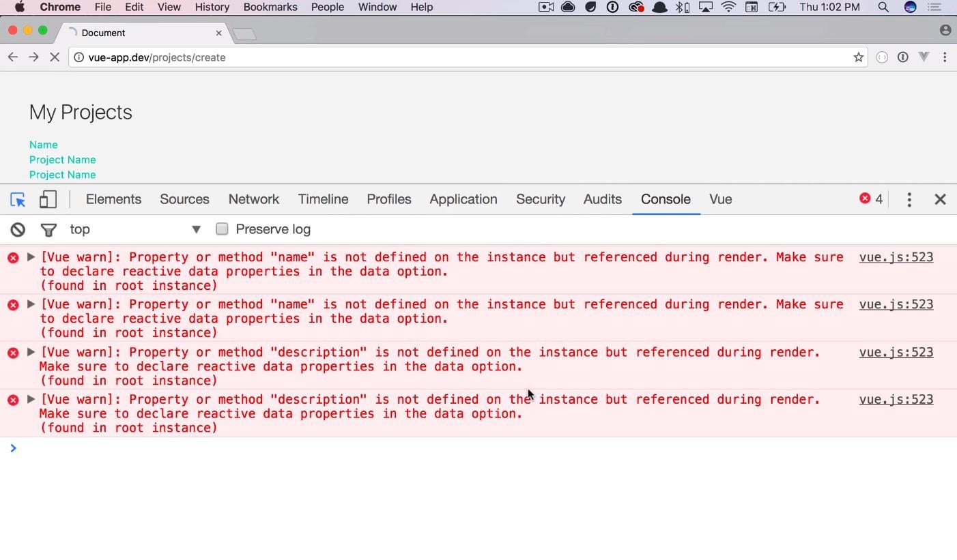Click the Bluetooth menu bar icon
This screenshot has width=957, height=560.
(682, 7)
